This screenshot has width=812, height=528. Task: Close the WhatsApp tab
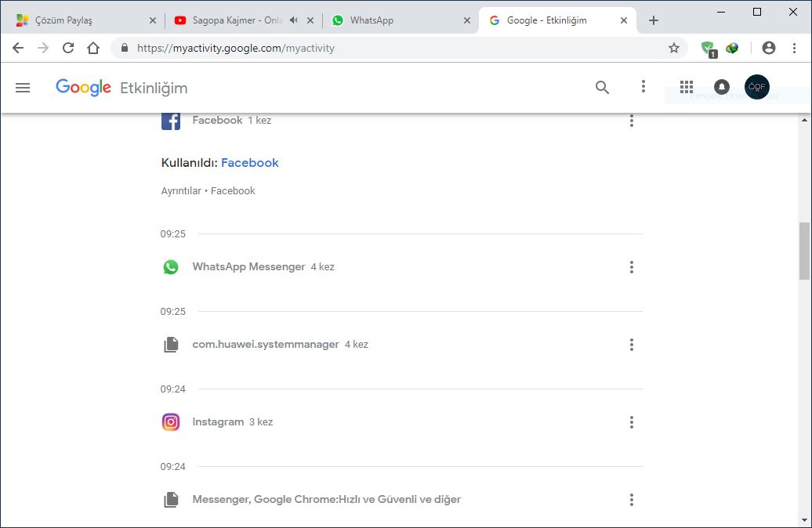tap(466, 20)
